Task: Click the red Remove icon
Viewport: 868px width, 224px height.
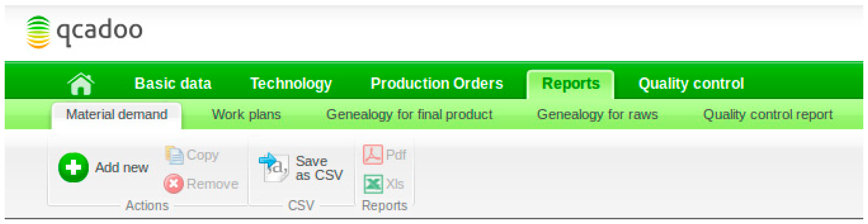Action: (173, 184)
